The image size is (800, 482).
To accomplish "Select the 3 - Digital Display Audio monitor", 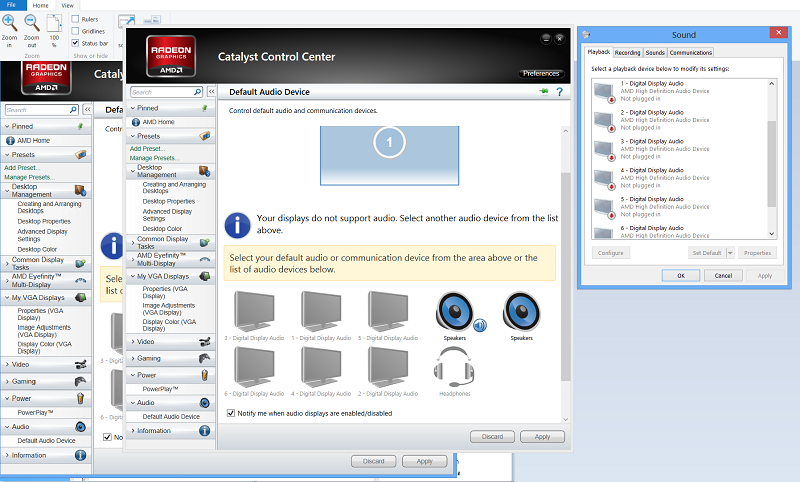I will click(254, 312).
